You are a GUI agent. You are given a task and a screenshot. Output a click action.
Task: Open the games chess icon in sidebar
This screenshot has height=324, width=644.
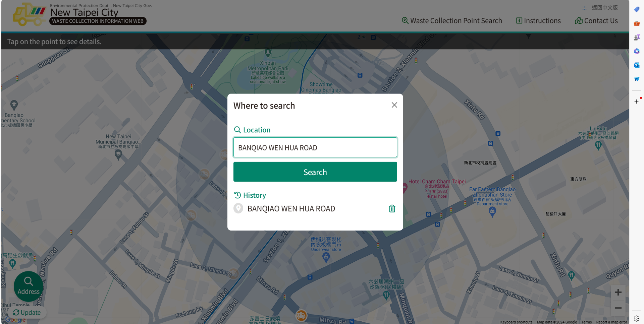(637, 37)
